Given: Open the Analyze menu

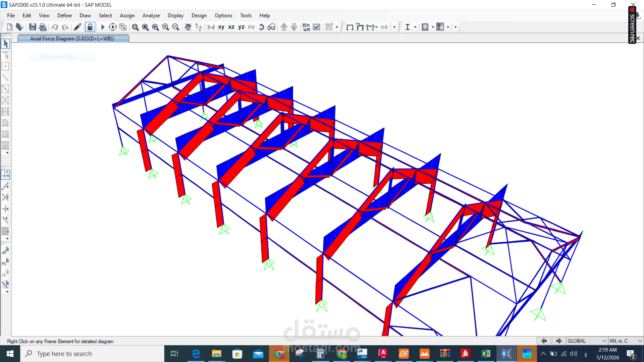Looking at the screenshot, I should (x=151, y=15).
